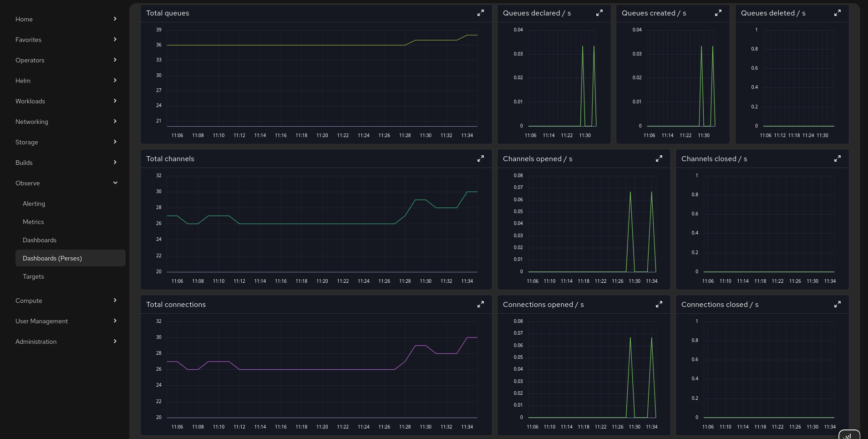Enlarge the Queues deleted / s panel
Viewport: 868px width, 439px height.
point(837,13)
